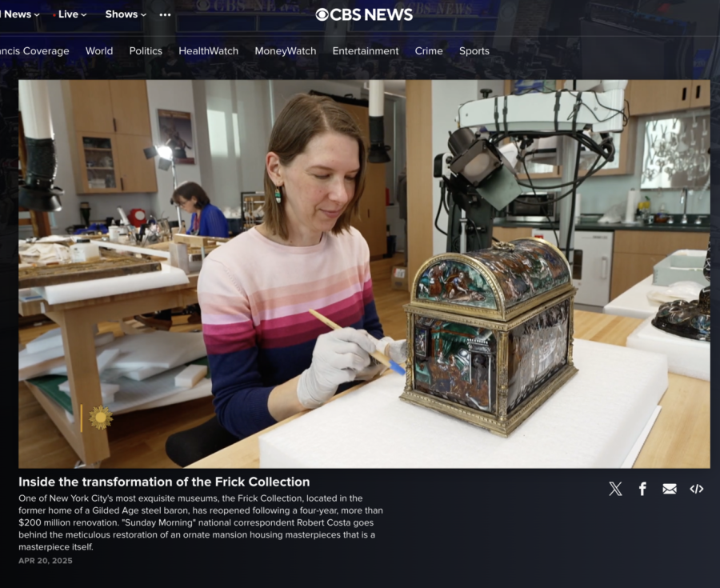Go to the MoneyWatch section

[286, 51]
